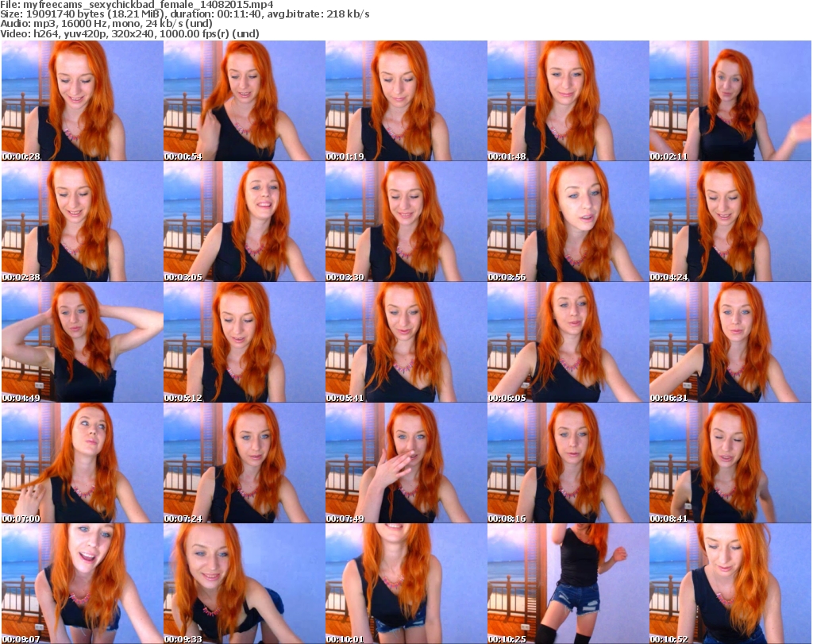Open the thumbnail stamped 00:00:54
813x644 pixels.
pos(245,101)
